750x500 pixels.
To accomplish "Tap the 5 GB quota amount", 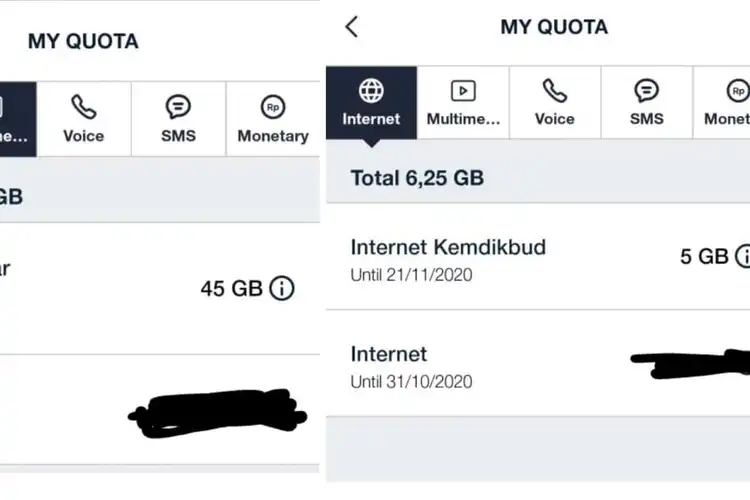I will (x=704, y=256).
